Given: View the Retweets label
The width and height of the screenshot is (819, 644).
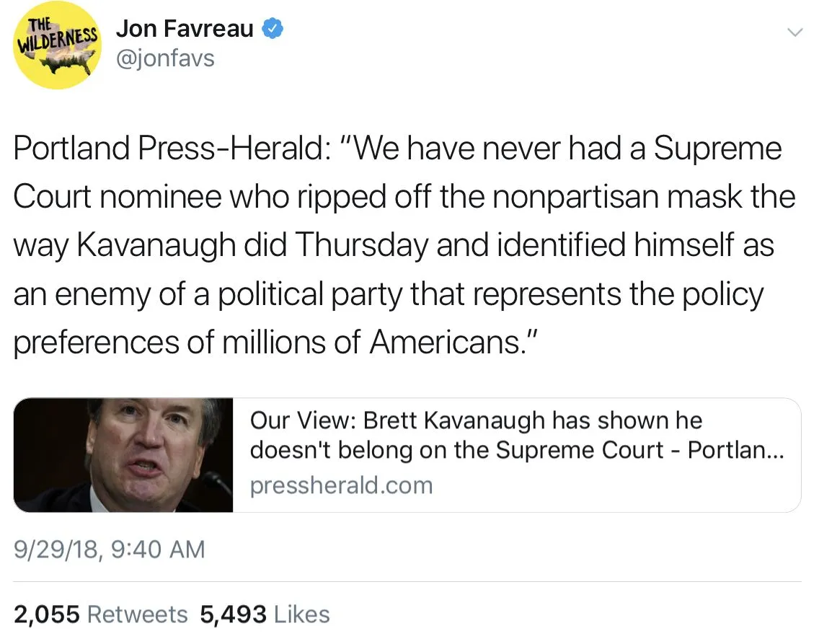Looking at the screenshot, I should coord(137,614).
